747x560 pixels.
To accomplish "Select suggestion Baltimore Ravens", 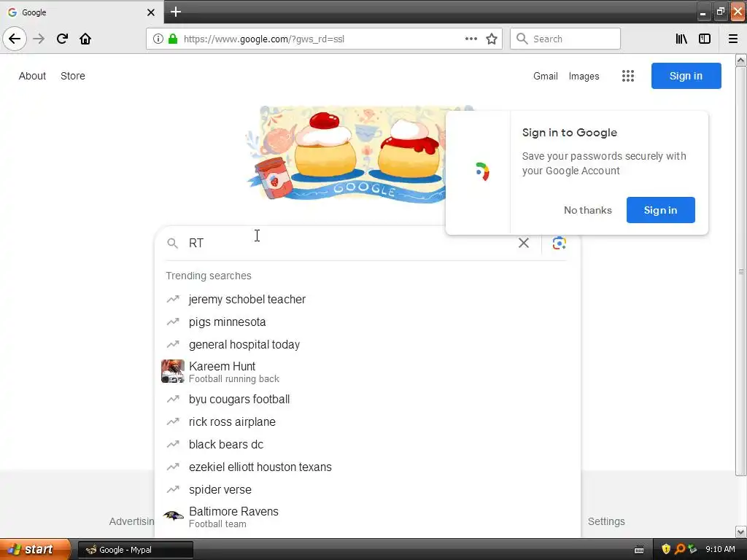I will 368,517.
